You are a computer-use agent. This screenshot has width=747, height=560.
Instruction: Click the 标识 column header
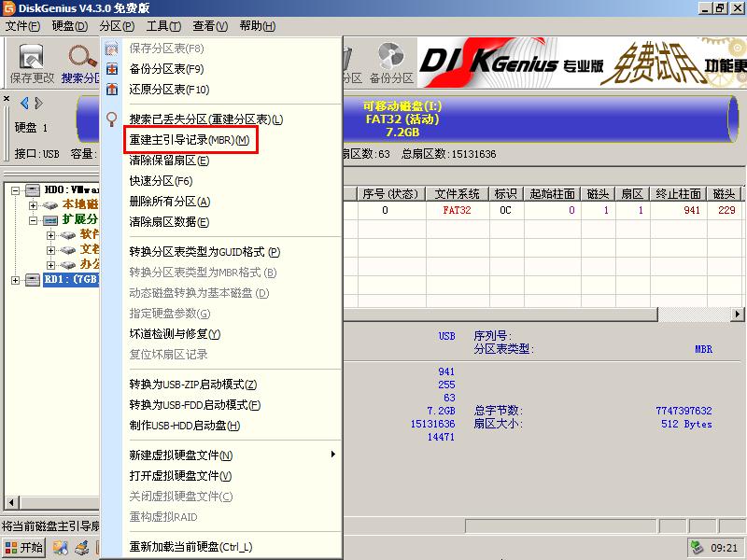(506, 194)
